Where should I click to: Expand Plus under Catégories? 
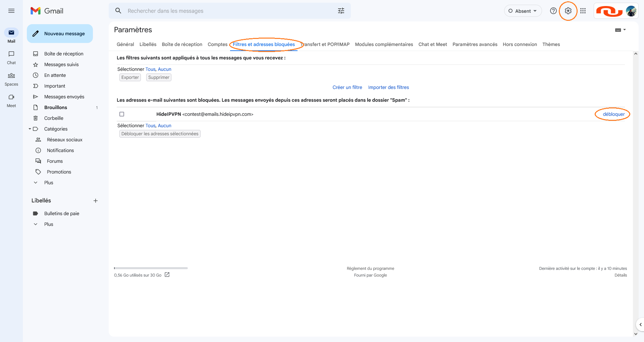(49, 183)
